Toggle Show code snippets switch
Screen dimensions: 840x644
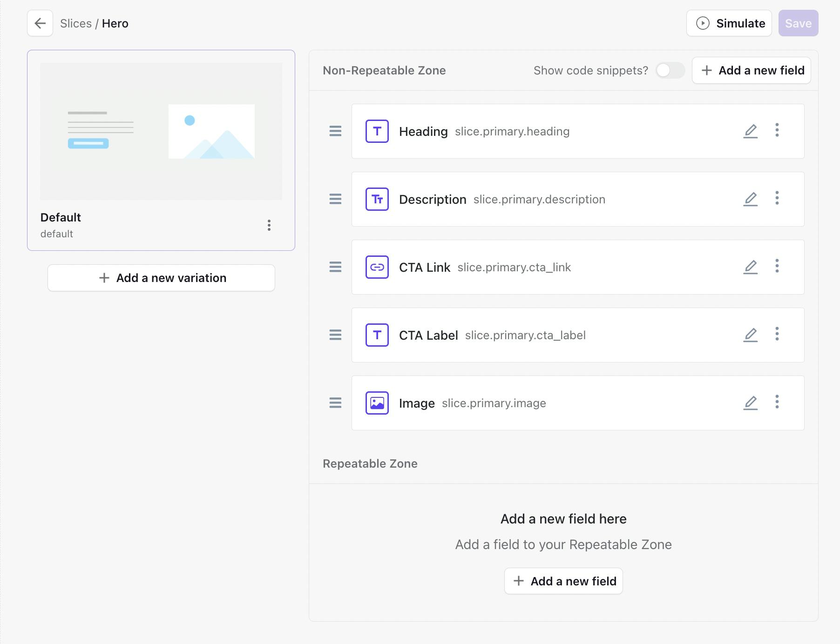tap(670, 70)
